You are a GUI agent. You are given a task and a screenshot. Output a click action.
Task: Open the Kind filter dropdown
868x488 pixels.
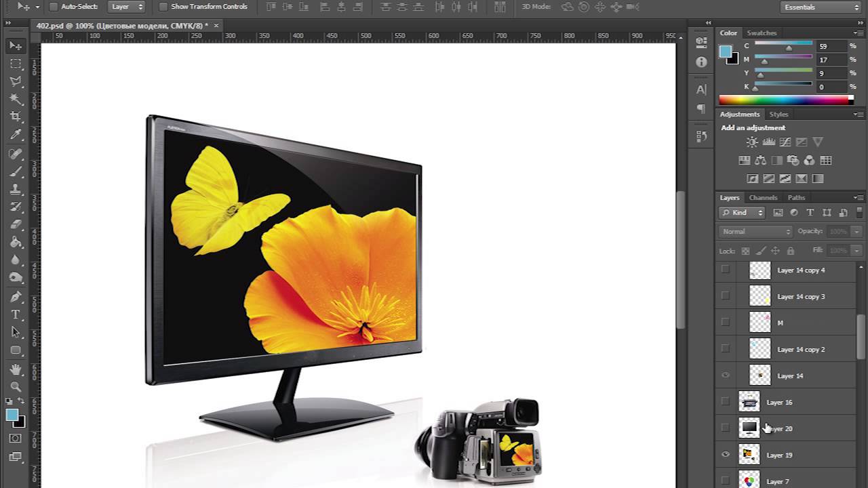click(743, 213)
